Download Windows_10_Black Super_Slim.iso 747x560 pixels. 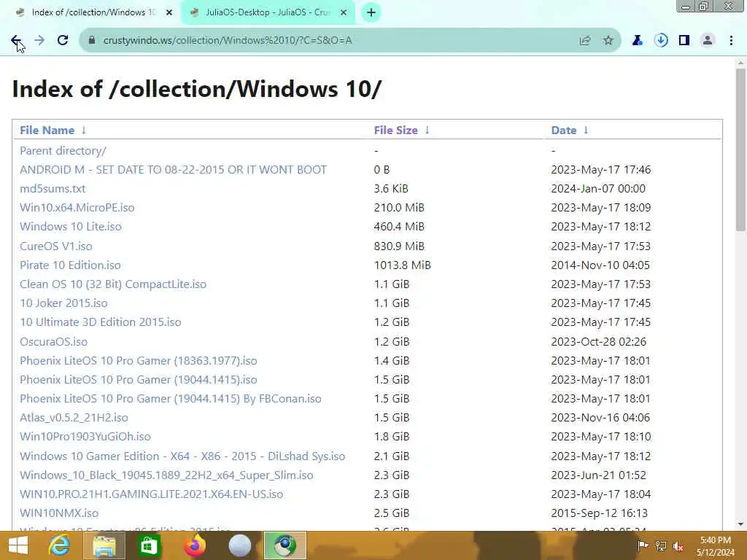pos(166,475)
